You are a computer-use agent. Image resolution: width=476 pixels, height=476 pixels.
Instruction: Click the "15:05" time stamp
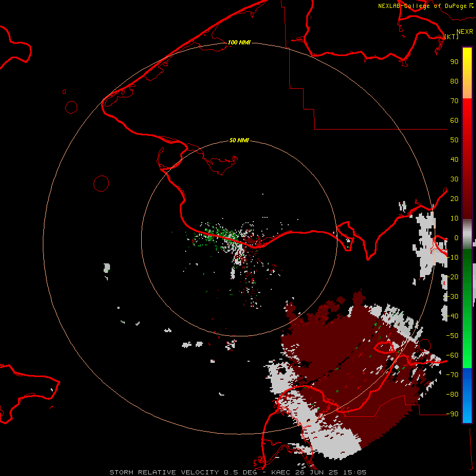355,472
